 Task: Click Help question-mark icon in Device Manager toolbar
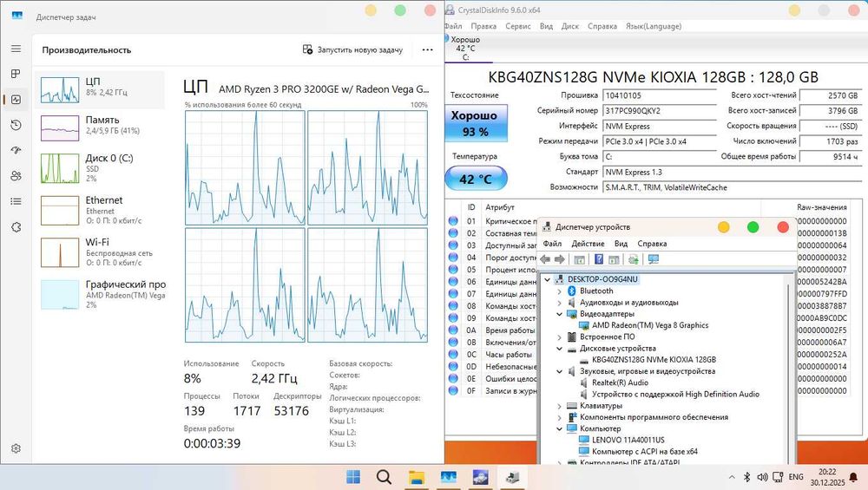(x=598, y=259)
